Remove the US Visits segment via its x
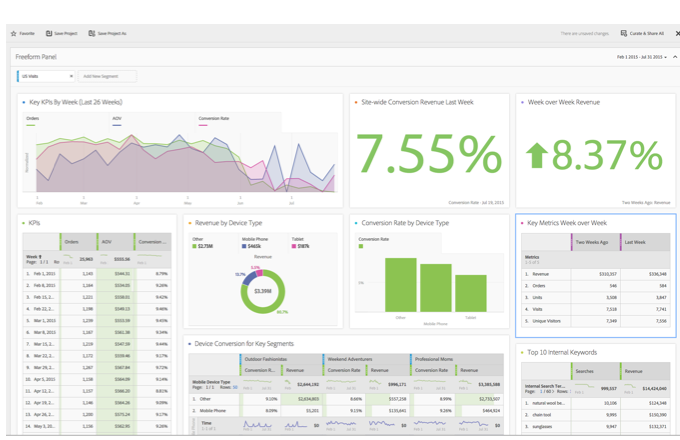The image size is (680, 440). [71, 76]
